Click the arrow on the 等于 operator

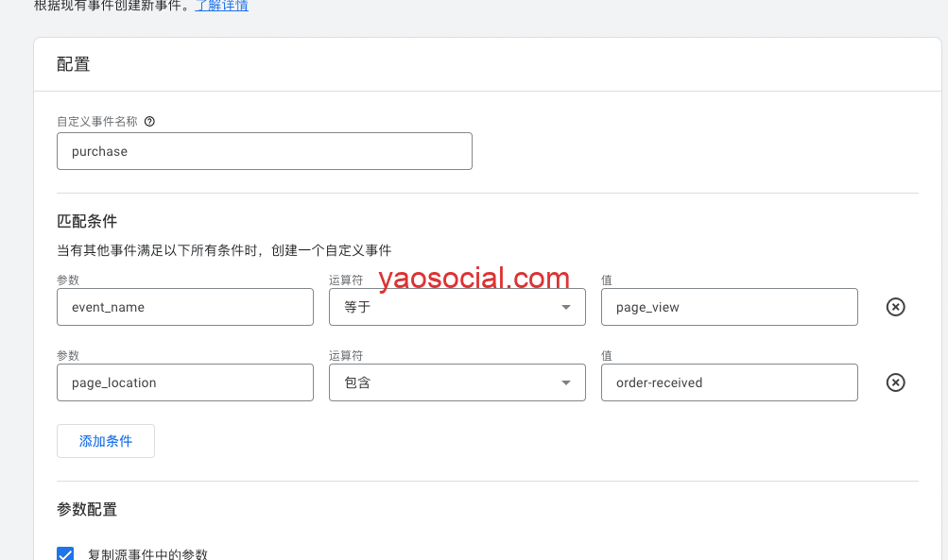click(x=566, y=307)
